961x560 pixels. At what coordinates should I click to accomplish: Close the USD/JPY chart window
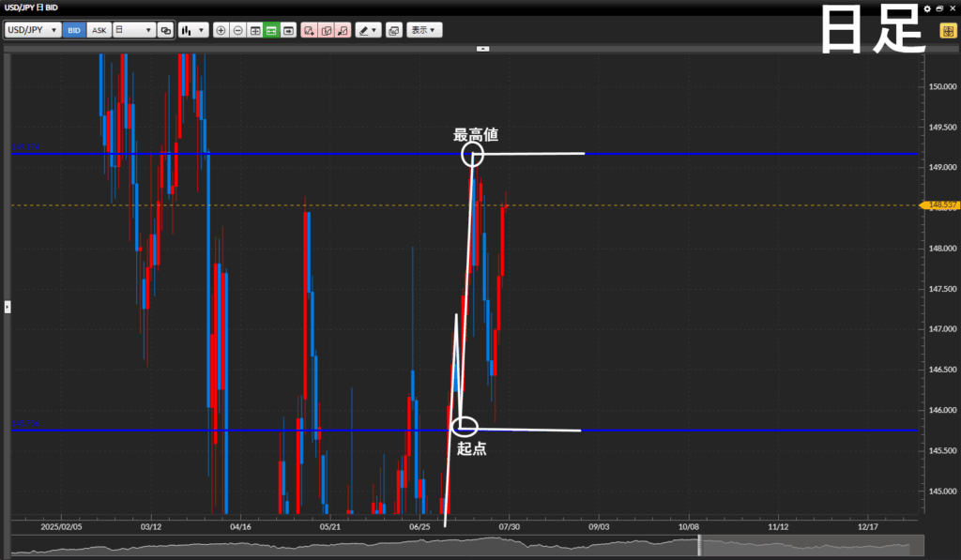click(x=953, y=8)
